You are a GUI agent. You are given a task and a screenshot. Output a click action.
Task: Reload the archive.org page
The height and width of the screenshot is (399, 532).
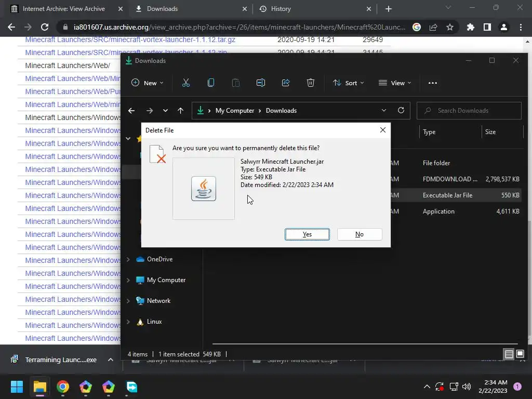[x=45, y=27]
